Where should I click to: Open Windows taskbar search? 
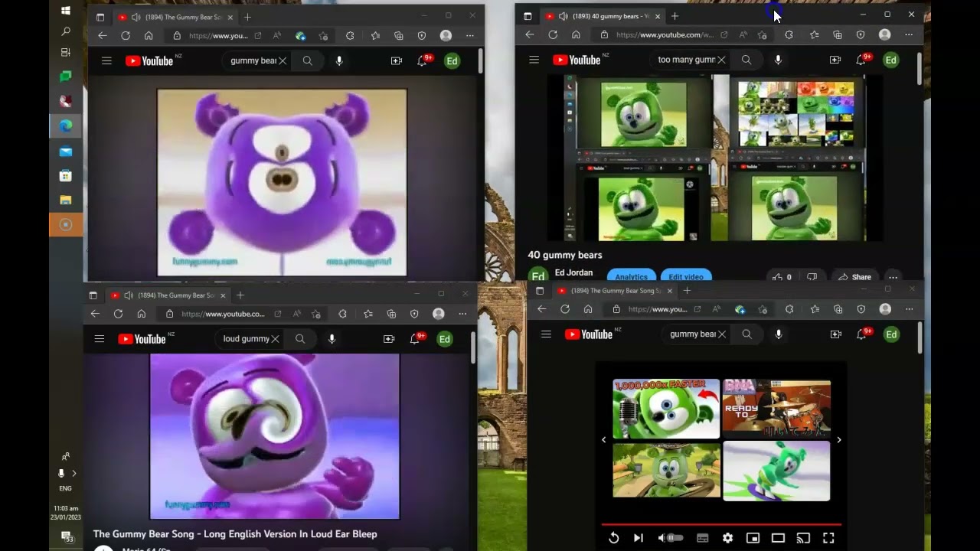point(65,31)
